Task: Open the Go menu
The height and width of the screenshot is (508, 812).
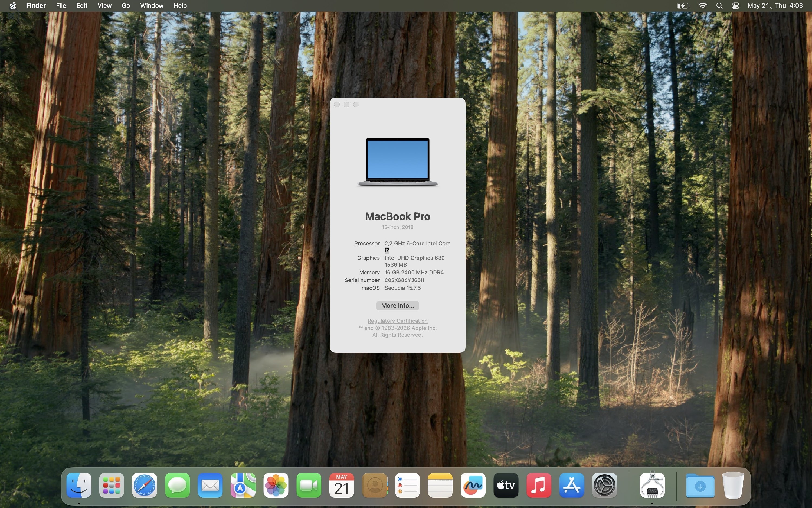Action: click(126, 6)
